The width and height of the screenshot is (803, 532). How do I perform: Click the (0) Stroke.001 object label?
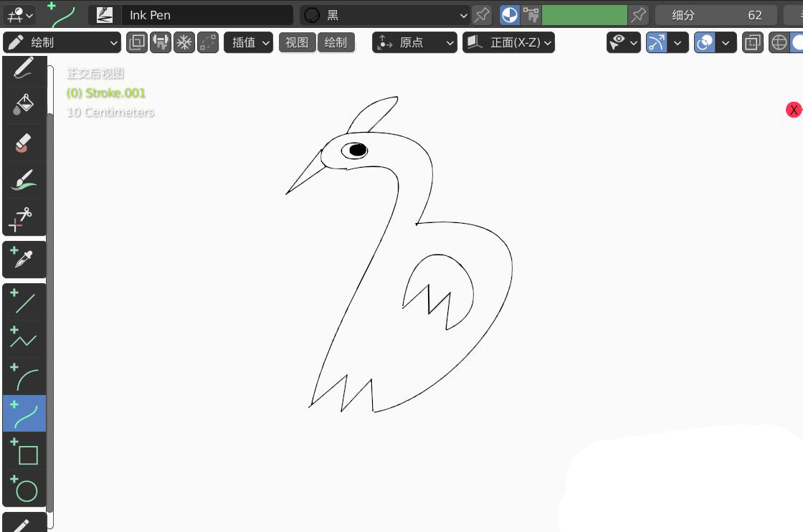pos(106,93)
